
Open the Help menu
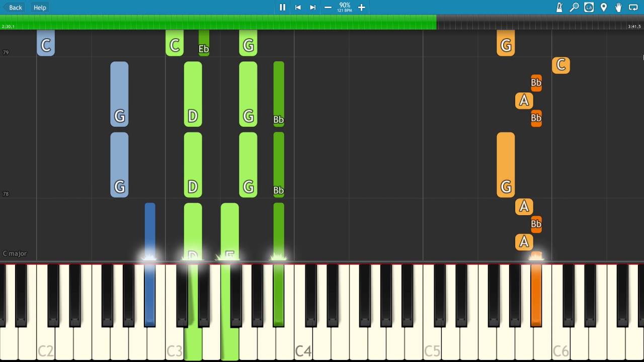click(x=40, y=7)
